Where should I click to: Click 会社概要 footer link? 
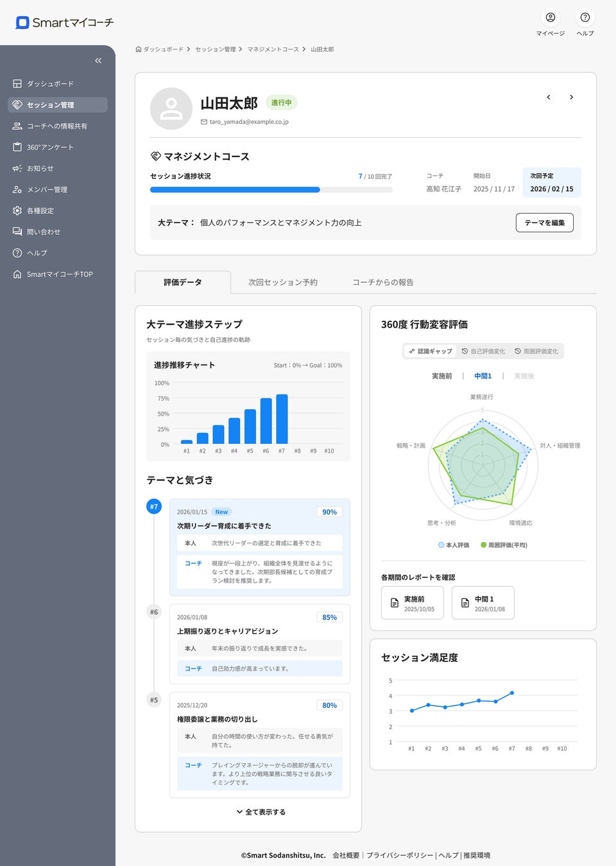[346, 855]
